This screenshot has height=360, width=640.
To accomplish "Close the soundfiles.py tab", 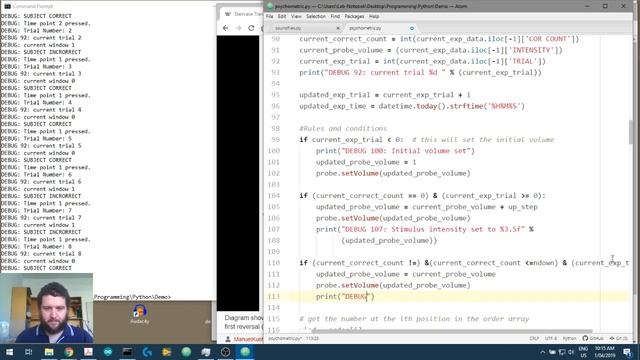I will (x=338, y=28).
